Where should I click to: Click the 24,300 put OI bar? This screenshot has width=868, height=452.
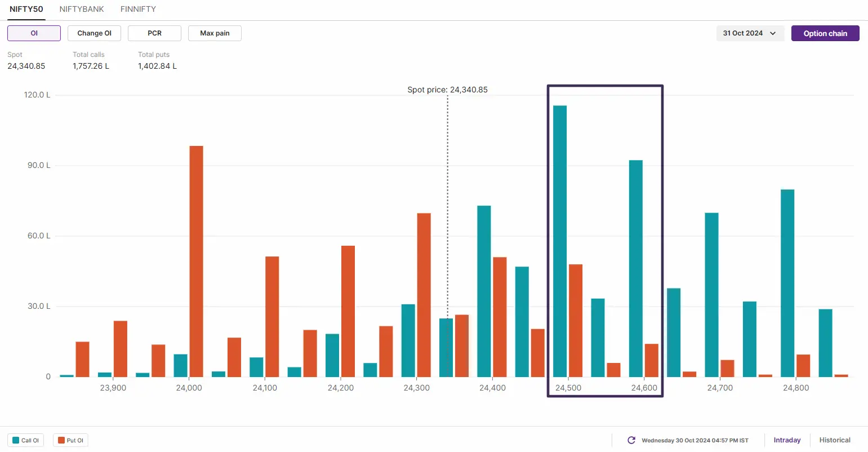[424, 295]
